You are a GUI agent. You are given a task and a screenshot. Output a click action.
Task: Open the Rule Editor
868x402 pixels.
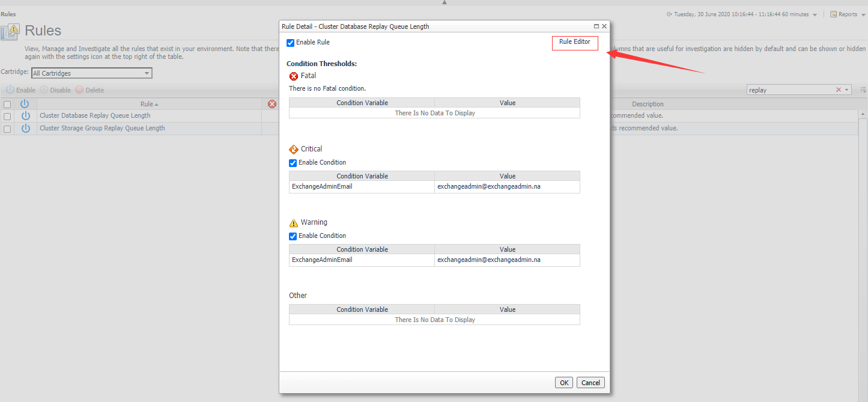(x=574, y=43)
